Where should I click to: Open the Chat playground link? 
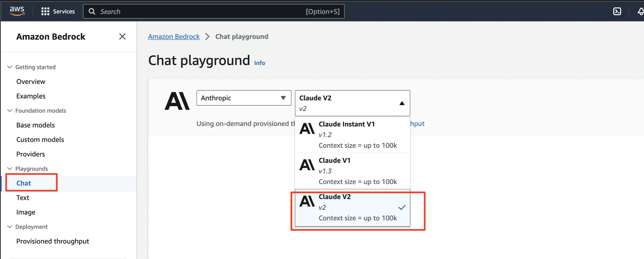click(x=24, y=183)
